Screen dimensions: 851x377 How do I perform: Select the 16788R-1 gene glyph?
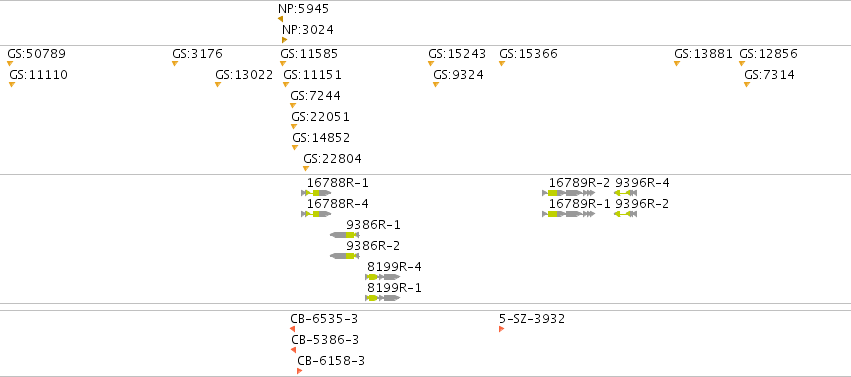click(316, 193)
